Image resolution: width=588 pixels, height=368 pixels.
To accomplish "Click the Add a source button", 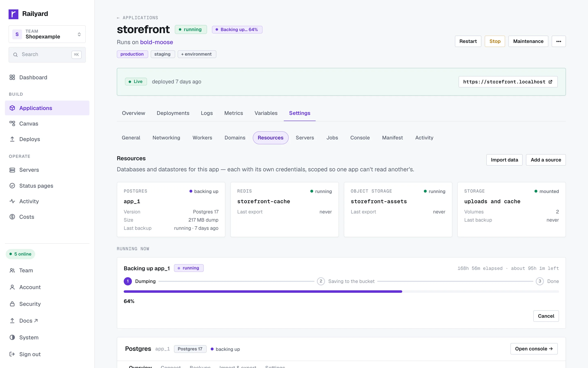I will 546,160.
